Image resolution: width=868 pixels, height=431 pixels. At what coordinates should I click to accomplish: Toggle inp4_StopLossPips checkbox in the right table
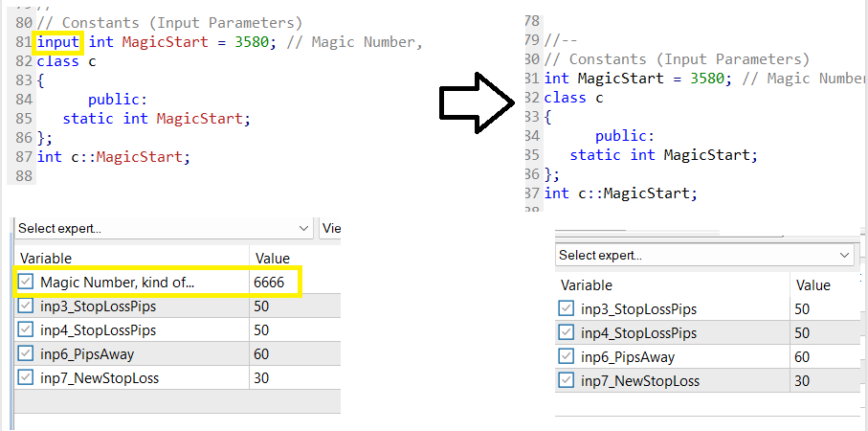tap(567, 332)
